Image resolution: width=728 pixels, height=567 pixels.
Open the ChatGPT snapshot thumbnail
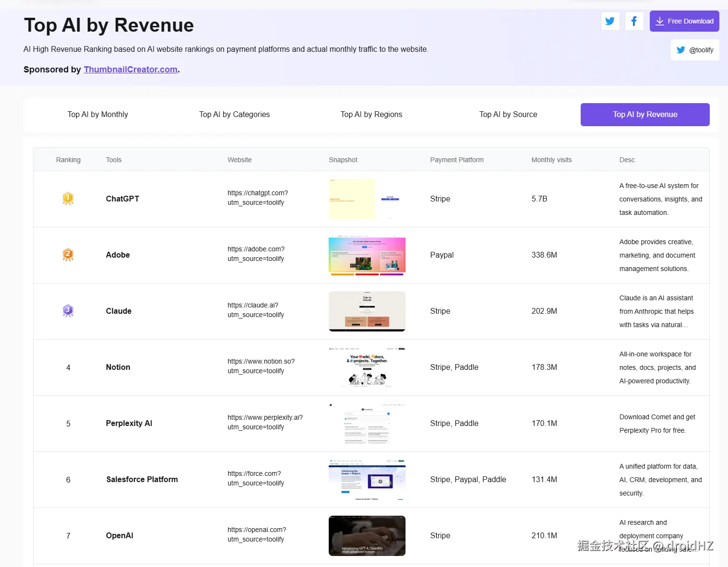coord(367,199)
